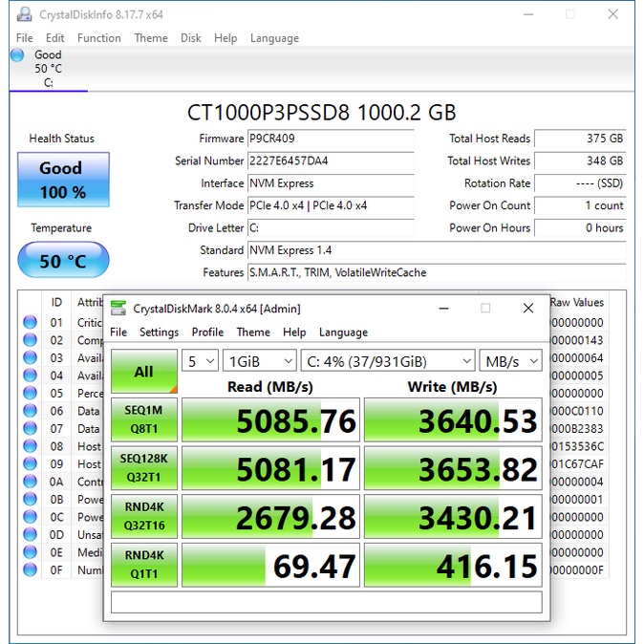Image resolution: width=644 pixels, height=644 pixels.
Task: Click the blue status orb for attribute 02
Action: coord(30,339)
